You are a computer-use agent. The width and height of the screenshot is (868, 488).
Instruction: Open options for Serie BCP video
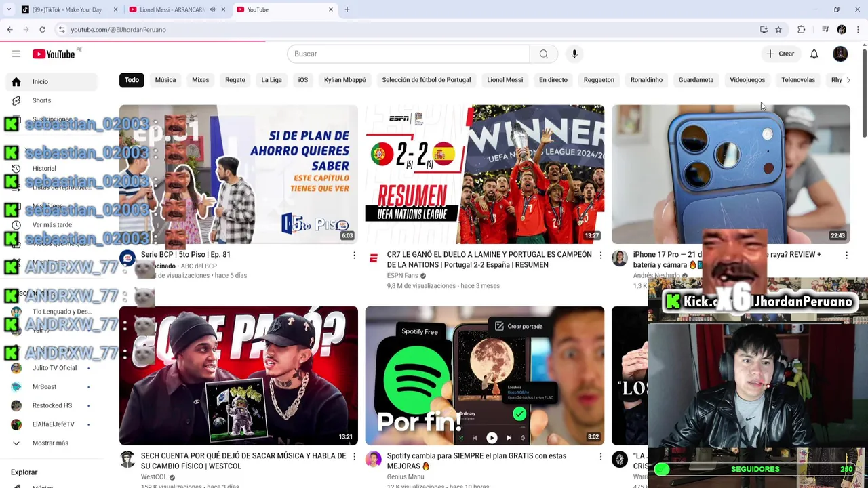(354, 255)
